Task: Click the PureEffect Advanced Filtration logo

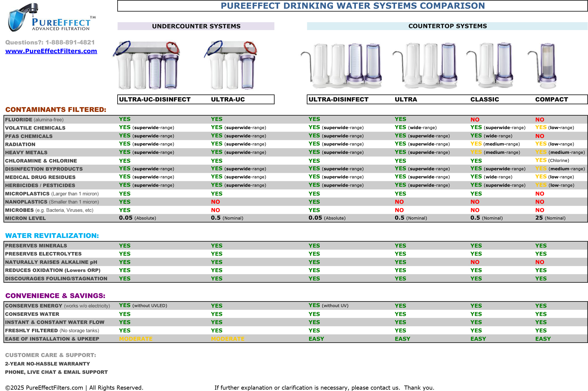Action: 51,17
